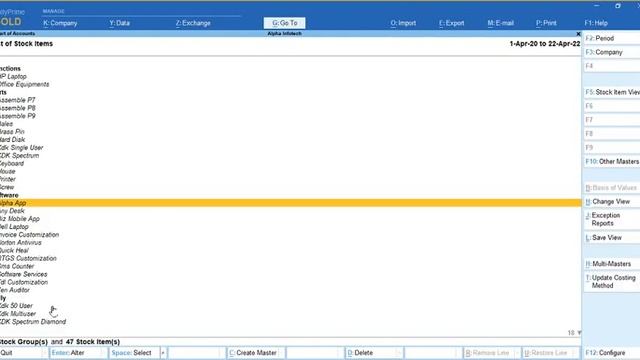Screen dimensions: 640x360
Task: Select the Tdk Single User item
Action: 21,148
